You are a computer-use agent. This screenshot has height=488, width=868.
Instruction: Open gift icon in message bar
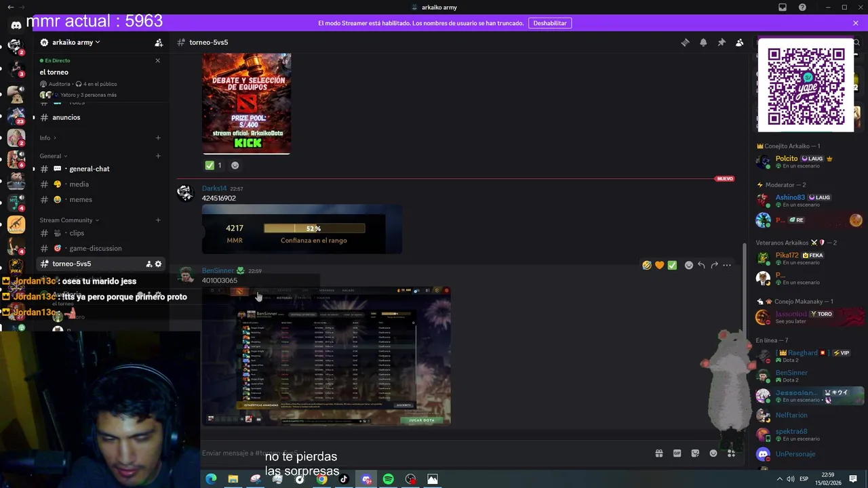click(658, 453)
